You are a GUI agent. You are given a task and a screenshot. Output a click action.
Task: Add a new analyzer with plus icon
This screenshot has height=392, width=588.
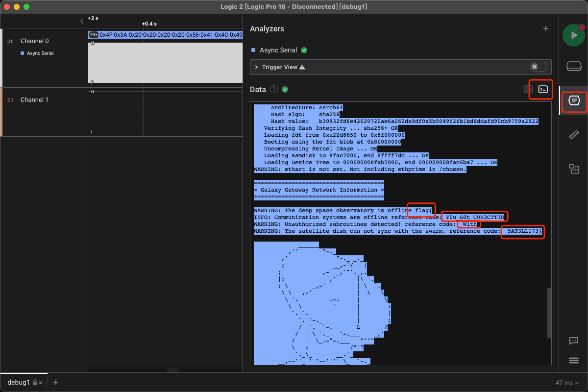pyautogui.click(x=545, y=29)
